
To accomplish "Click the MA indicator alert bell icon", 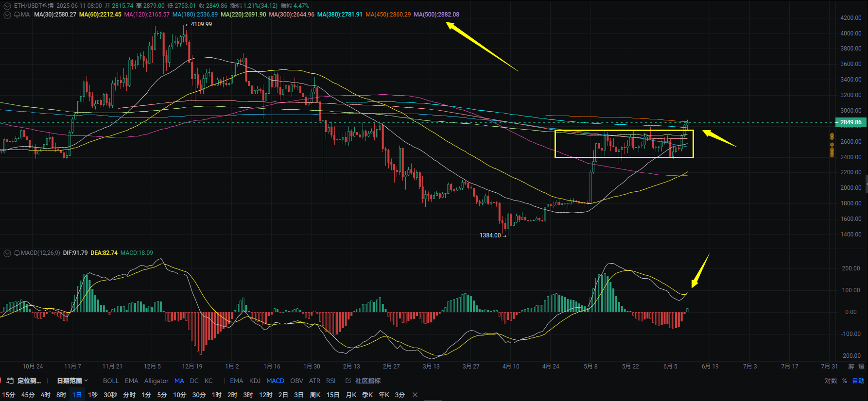I will pyautogui.click(x=17, y=15).
